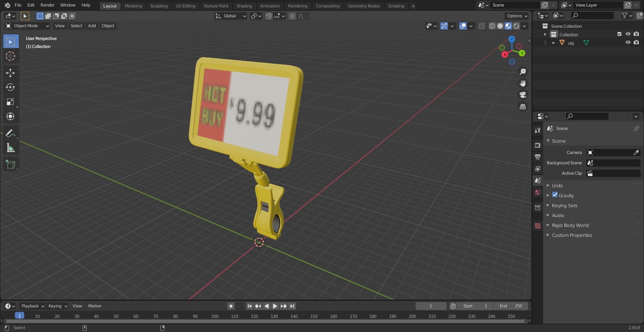
Task: Select the Cursor tool in the toolbar
Action: click(10, 56)
